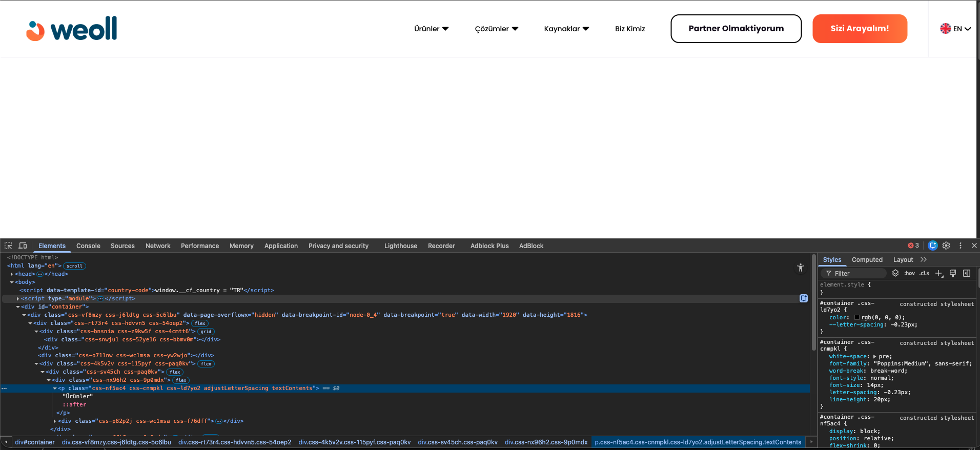Screen dimensions: 980x450
Task: Open the Ürünler dropdown in the navbar
Action: [431, 29]
